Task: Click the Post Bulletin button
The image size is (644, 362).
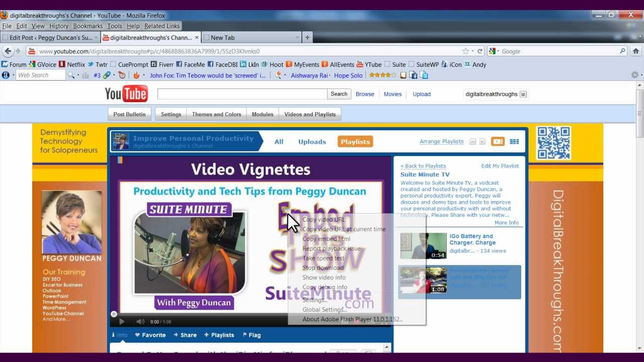Action: 129,114
